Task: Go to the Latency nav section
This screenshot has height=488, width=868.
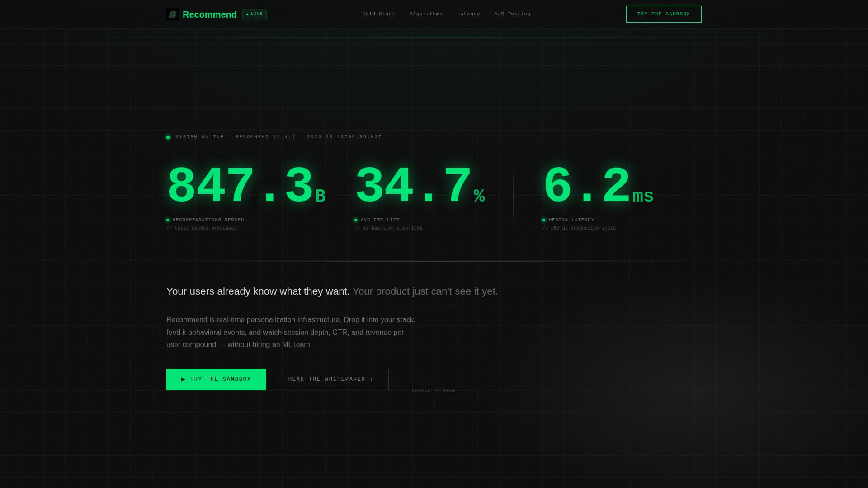Action: pos(468,14)
